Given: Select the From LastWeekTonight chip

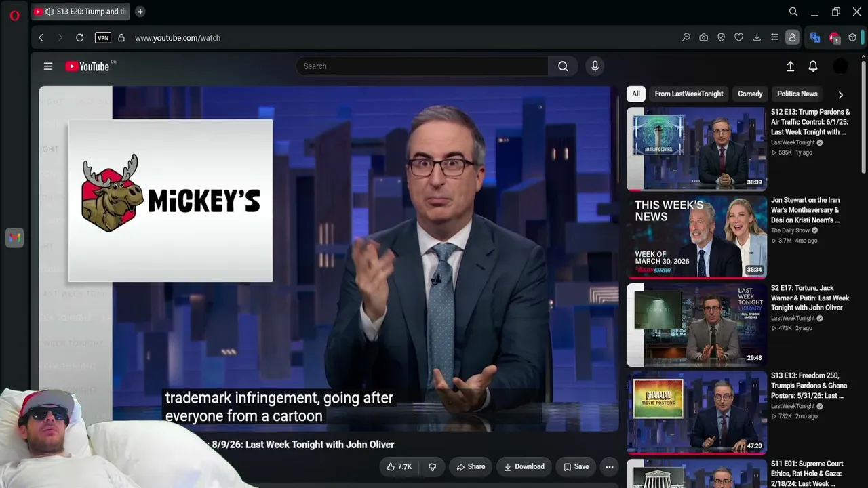Looking at the screenshot, I should 689,94.
